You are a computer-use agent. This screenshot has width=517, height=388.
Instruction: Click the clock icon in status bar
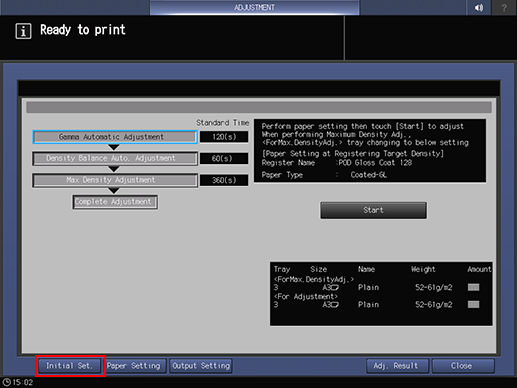6,382
